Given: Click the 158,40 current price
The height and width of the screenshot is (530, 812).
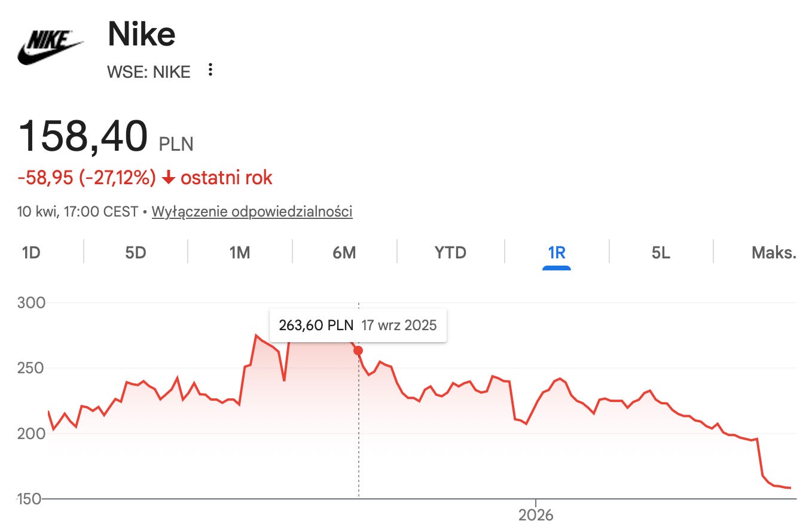Looking at the screenshot, I should (83, 136).
